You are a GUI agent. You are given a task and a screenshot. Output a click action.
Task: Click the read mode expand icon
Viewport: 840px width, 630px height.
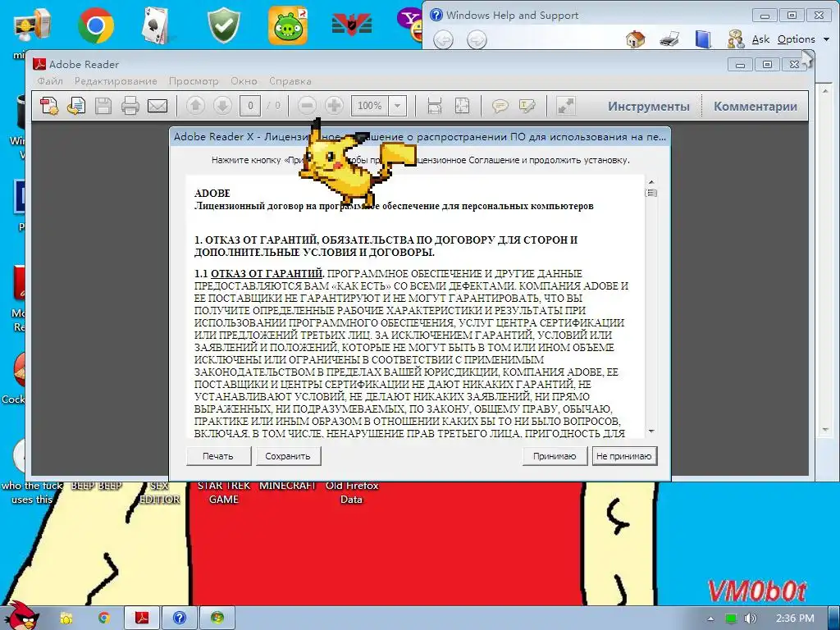(x=566, y=106)
